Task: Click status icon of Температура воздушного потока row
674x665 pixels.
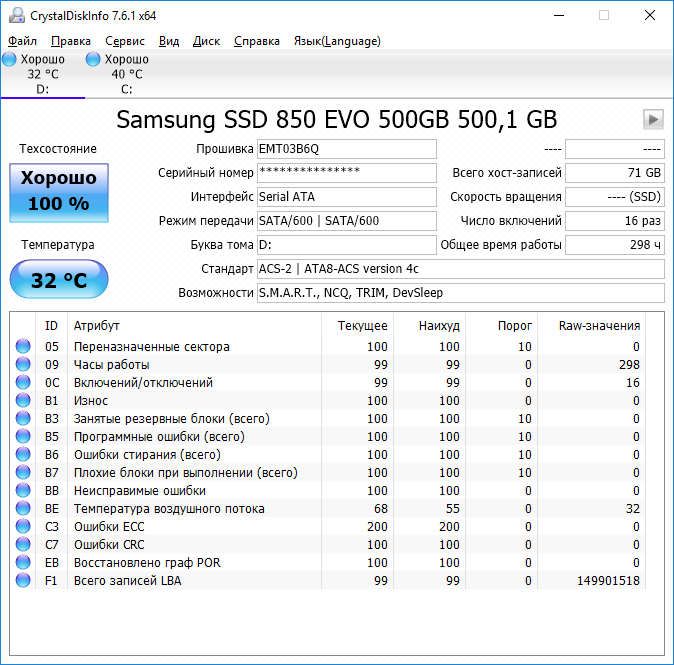Action: 23,509
